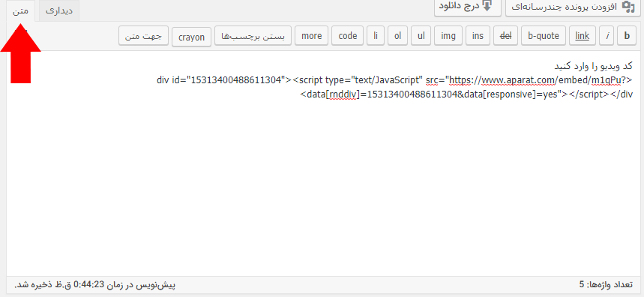Click the ol ordered list button

(x=397, y=36)
